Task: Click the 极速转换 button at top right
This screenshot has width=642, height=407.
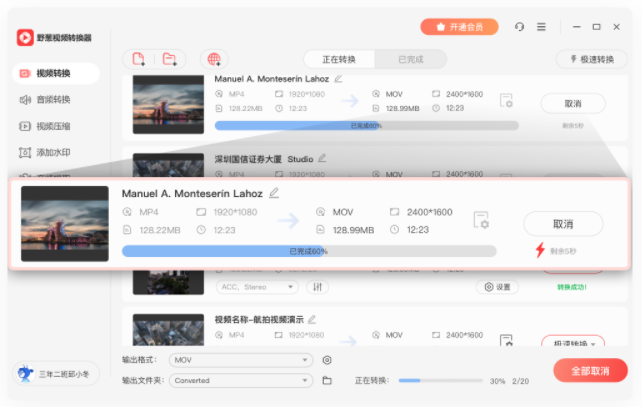Action: click(592, 59)
